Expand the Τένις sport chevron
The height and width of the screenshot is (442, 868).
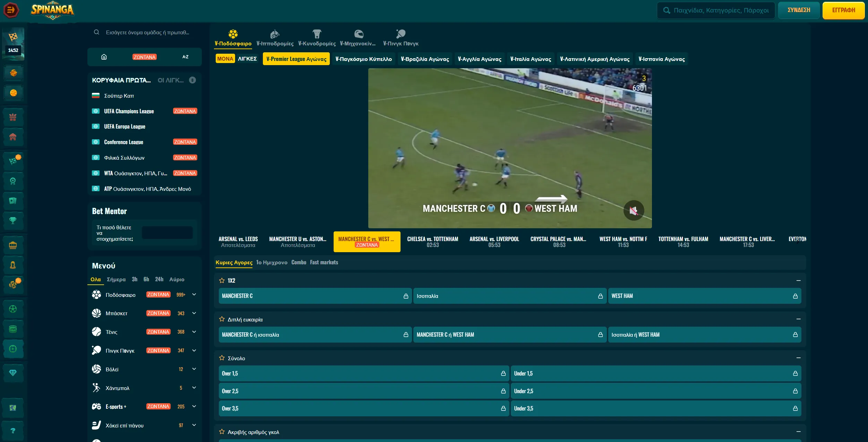pos(194,332)
